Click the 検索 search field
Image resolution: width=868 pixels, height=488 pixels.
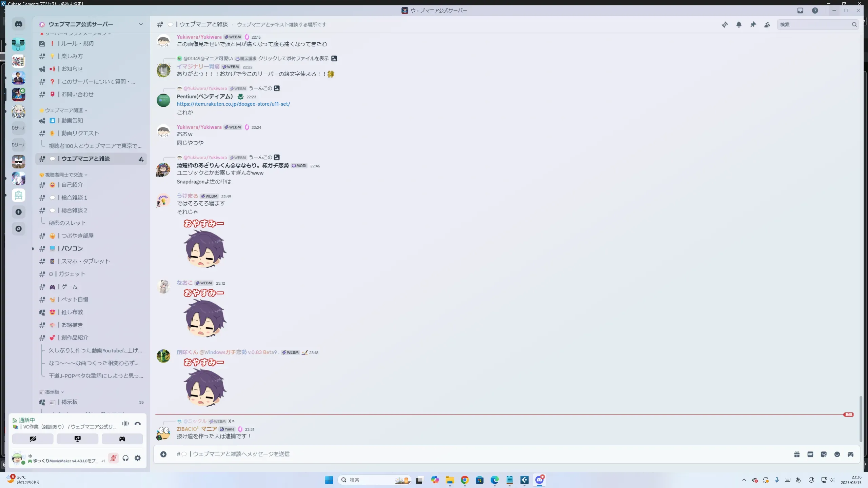pyautogui.click(x=814, y=24)
